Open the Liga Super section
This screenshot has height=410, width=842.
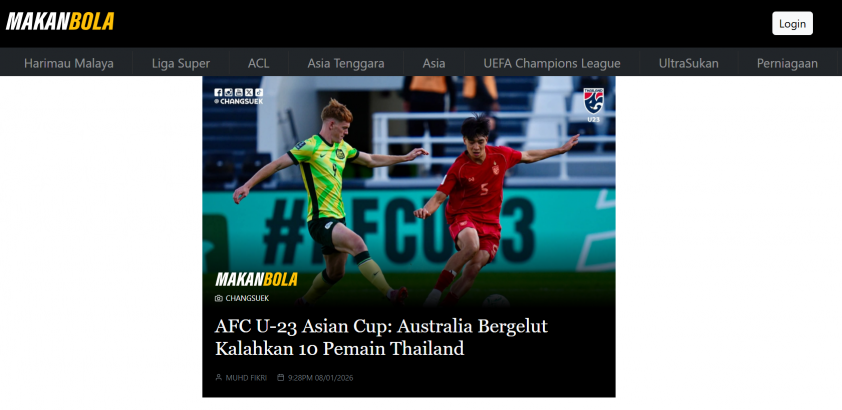pos(181,63)
